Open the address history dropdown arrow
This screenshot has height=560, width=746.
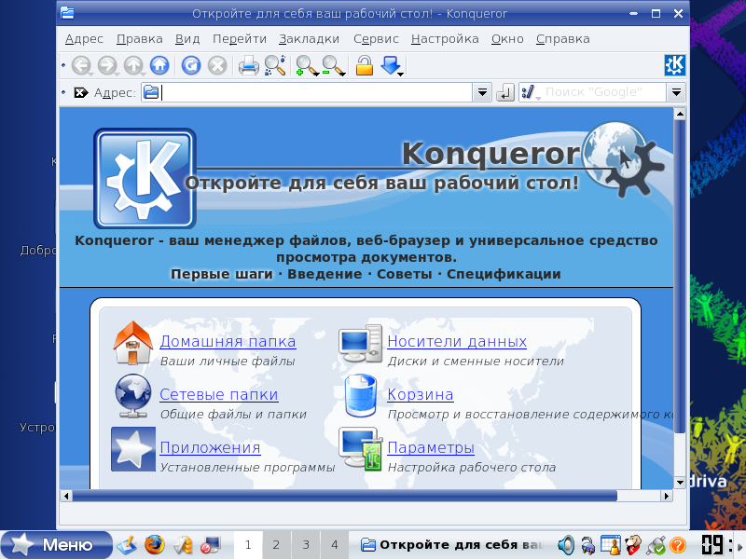coord(482,92)
